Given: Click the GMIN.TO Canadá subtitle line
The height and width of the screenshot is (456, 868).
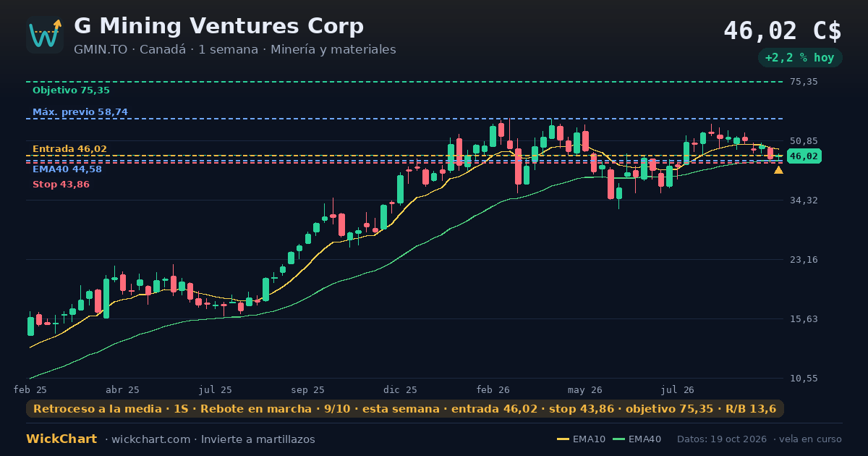Looking at the screenshot, I should point(235,49).
